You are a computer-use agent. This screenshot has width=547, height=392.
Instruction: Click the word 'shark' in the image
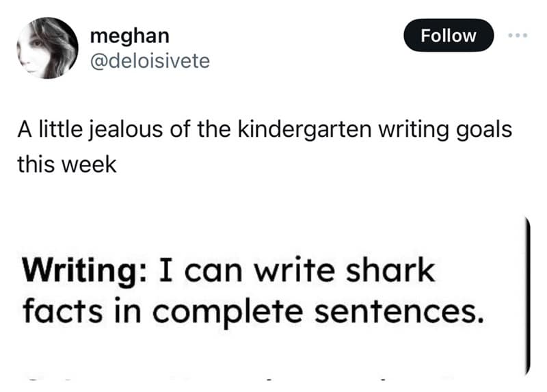(397, 272)
